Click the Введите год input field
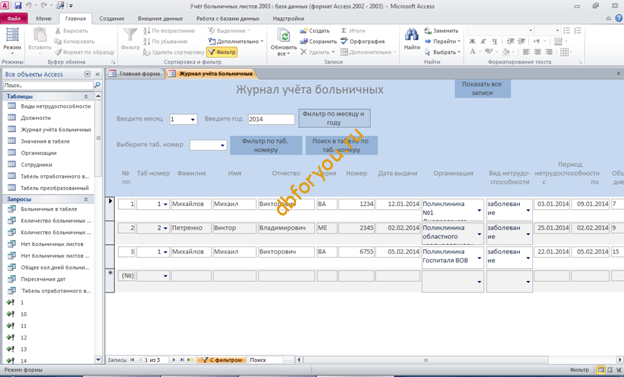The width and height of the screenshot is (624, 377). click(x=271, y=119)
